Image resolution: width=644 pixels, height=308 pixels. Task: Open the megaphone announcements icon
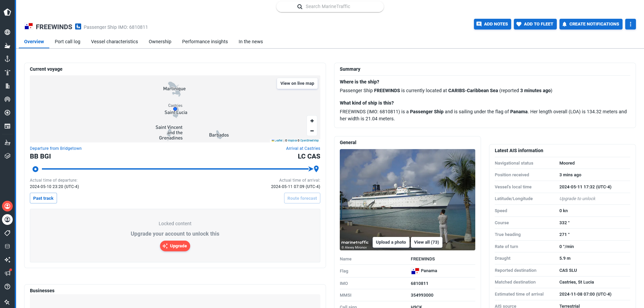(7, 273)
